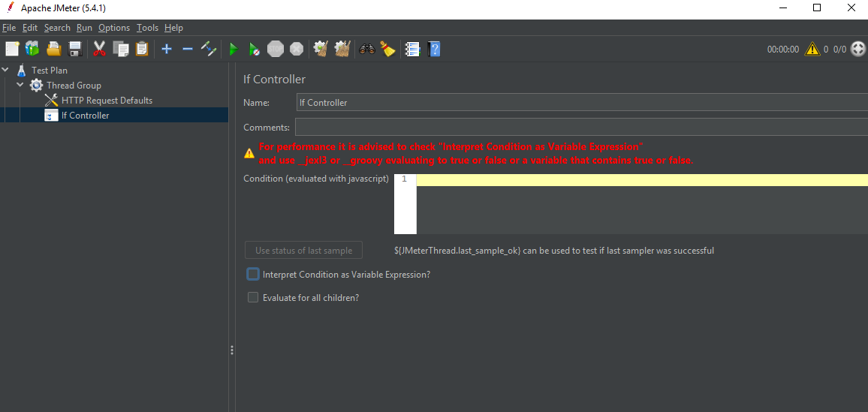Viewport: 868px width, 412px height.
Task: Click into the Comments input field
Action: (x=581, y=127)
